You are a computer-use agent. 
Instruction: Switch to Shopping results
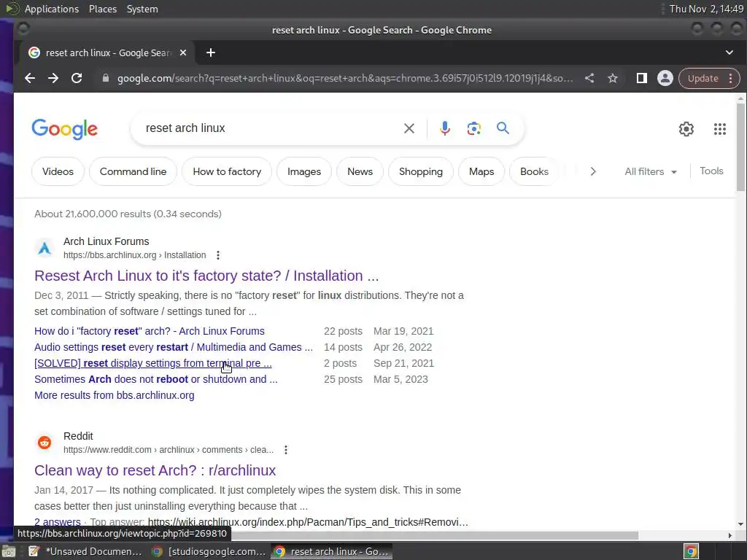click(x=421, y=171)
